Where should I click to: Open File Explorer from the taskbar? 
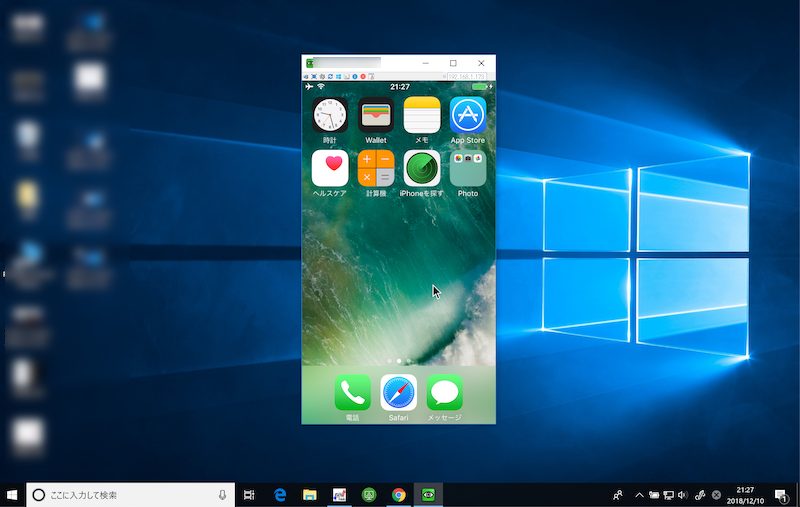[x=309, y=495]
